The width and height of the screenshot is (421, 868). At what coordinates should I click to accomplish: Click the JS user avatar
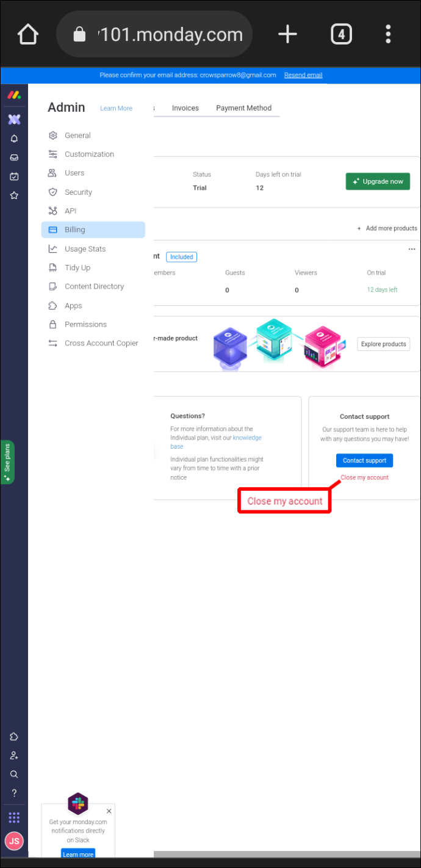[x=14, y=841]
